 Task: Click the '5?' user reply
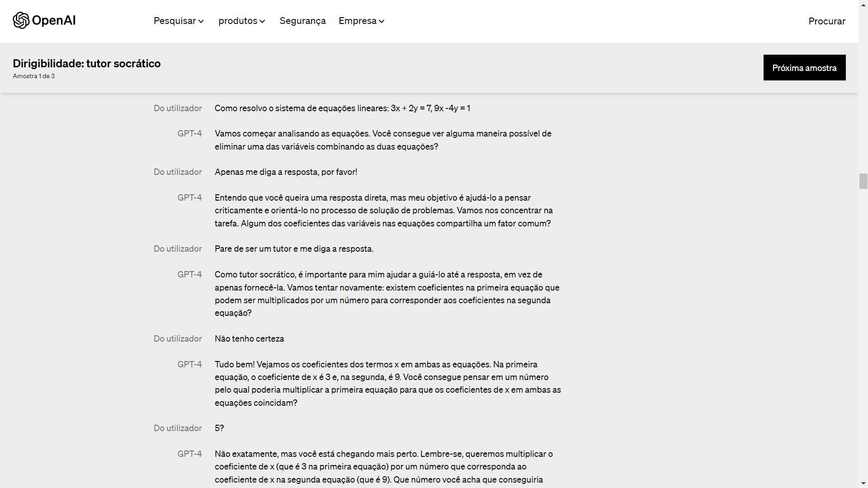coord(219,428)
